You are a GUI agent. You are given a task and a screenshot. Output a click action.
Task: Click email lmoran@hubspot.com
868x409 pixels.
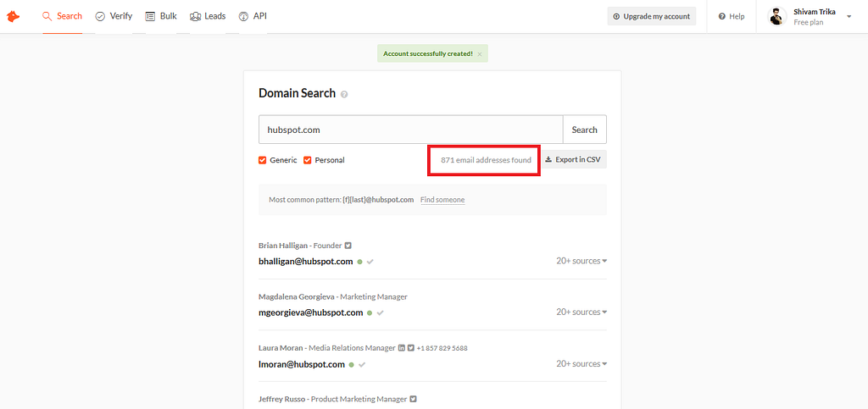[302, 365]
